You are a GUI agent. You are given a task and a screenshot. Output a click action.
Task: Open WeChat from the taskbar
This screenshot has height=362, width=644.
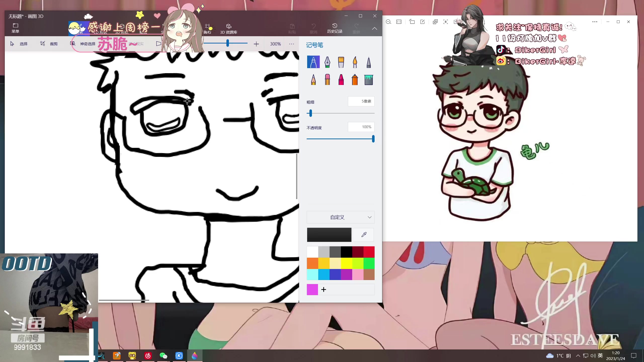pos(164,356)
